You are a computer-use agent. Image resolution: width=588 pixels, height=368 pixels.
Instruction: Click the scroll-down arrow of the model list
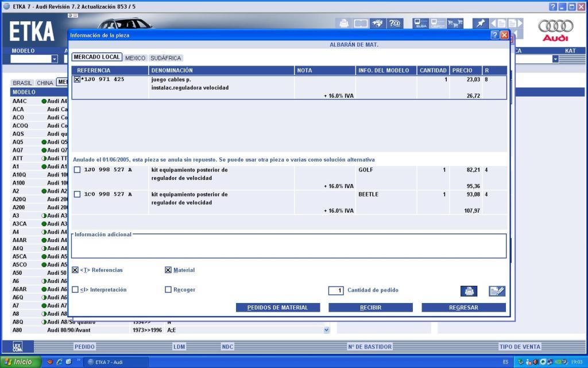(x=326, y=329)
